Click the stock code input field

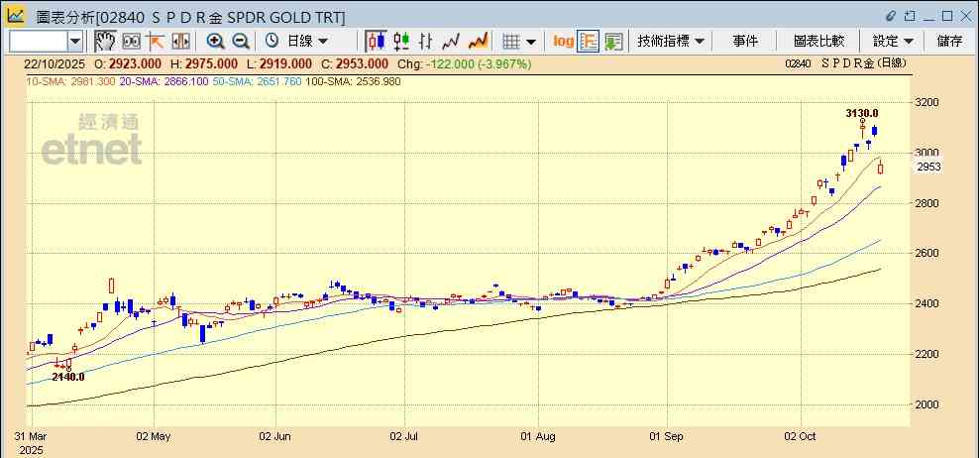pyautogui.click(x=38, y=41)
